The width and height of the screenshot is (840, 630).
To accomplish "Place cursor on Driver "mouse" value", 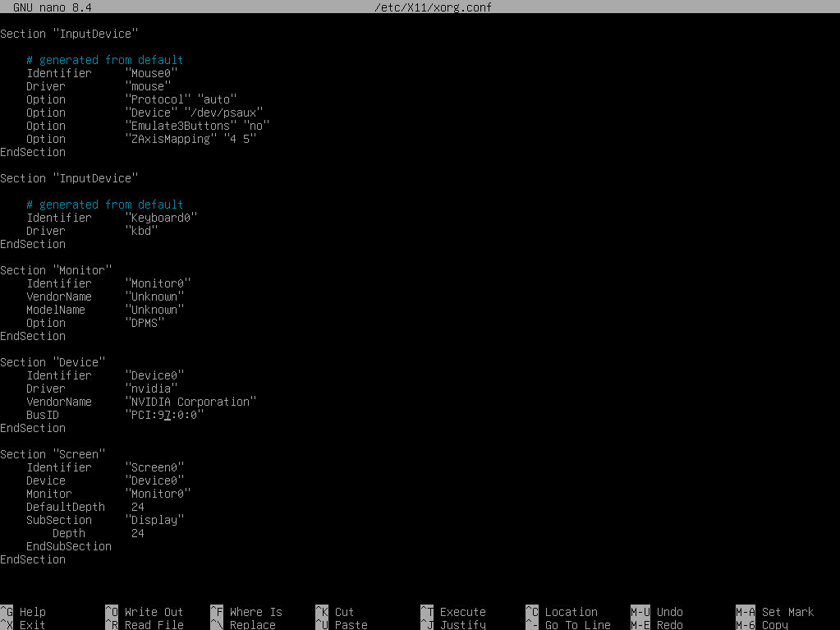I will coord(148,86).
